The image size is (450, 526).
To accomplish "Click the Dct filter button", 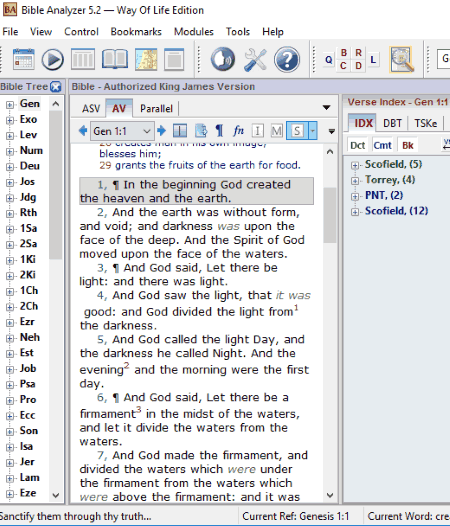I will [357, 145].
